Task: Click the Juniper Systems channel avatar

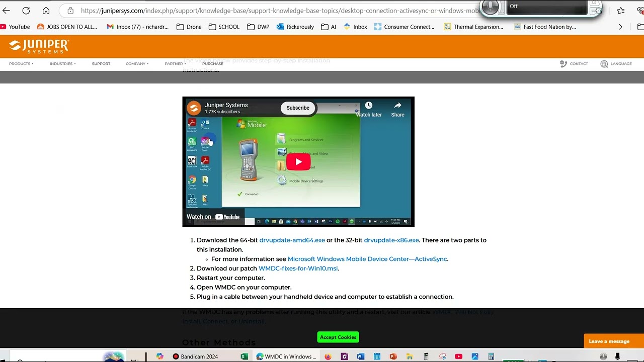Action: (194, 108)
